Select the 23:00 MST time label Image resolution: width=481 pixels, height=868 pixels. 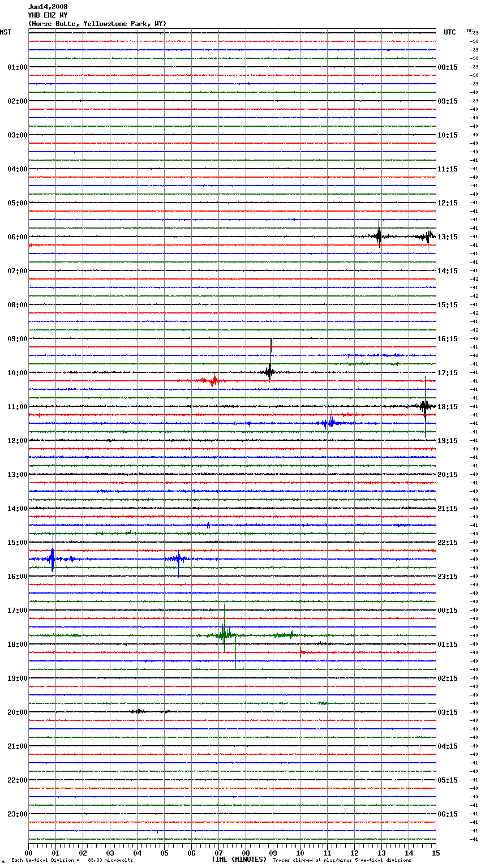(x=18, y=814)
